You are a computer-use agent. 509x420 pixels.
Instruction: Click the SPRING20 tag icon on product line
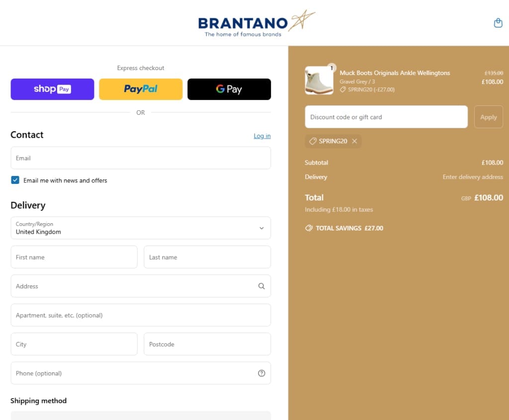[343, 89]
